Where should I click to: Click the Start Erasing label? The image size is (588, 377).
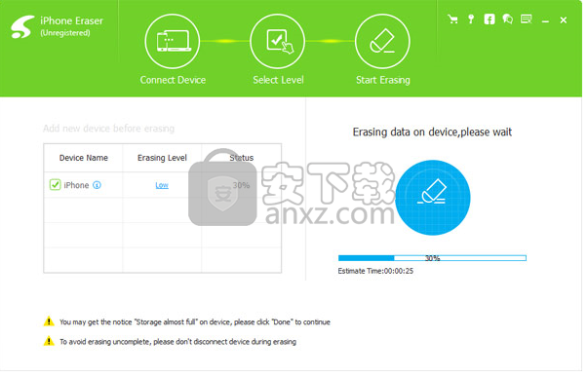coord(383,80)
